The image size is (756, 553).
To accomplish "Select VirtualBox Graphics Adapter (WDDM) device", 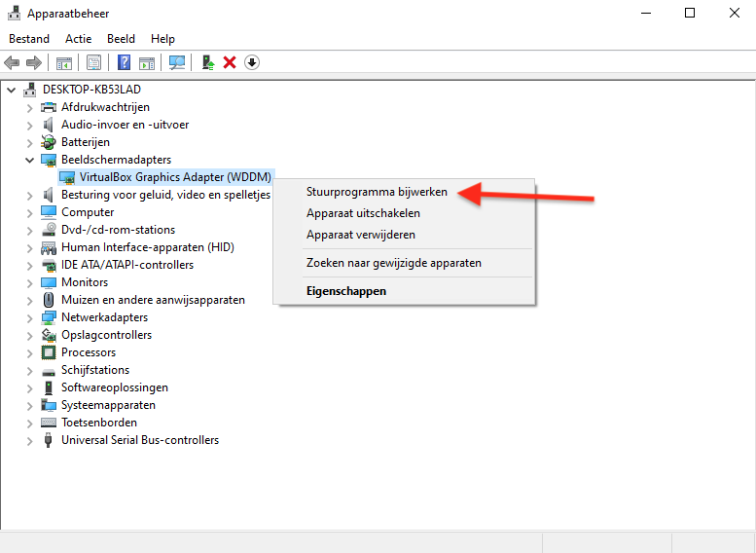I will coord(174,177).
